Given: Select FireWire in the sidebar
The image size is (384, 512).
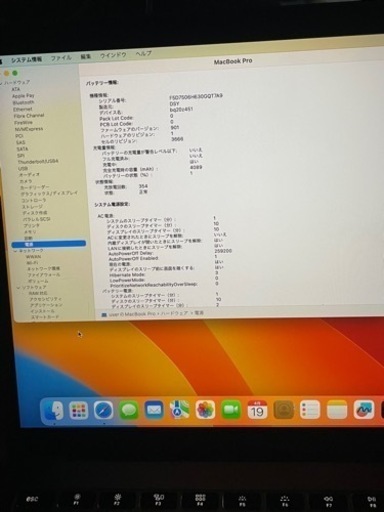Looking at the screenshot, I should (x=23, y=123).
